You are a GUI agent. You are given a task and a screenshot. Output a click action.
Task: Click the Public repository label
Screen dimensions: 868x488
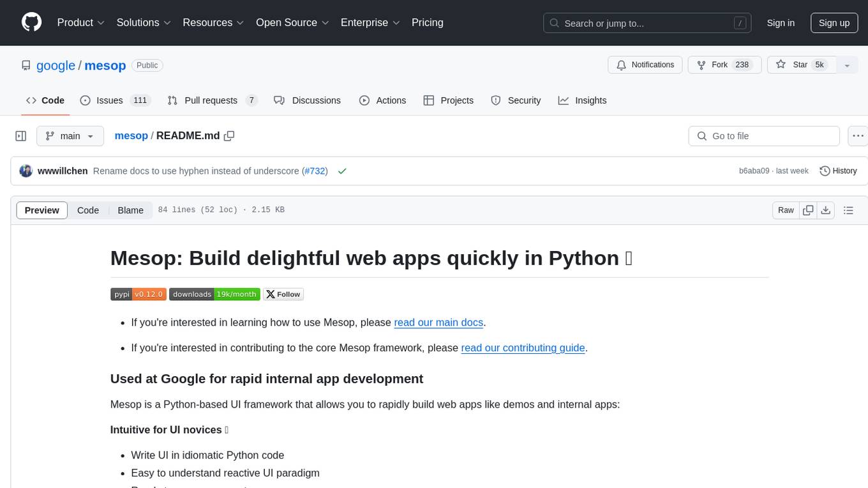pyautogui.click(x=147, y=65)
